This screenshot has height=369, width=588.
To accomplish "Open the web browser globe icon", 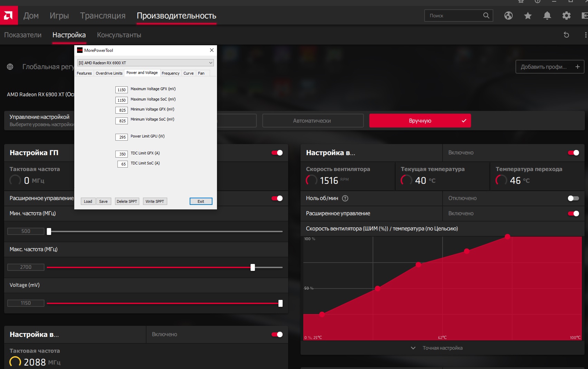I will [x=509, y=16].
